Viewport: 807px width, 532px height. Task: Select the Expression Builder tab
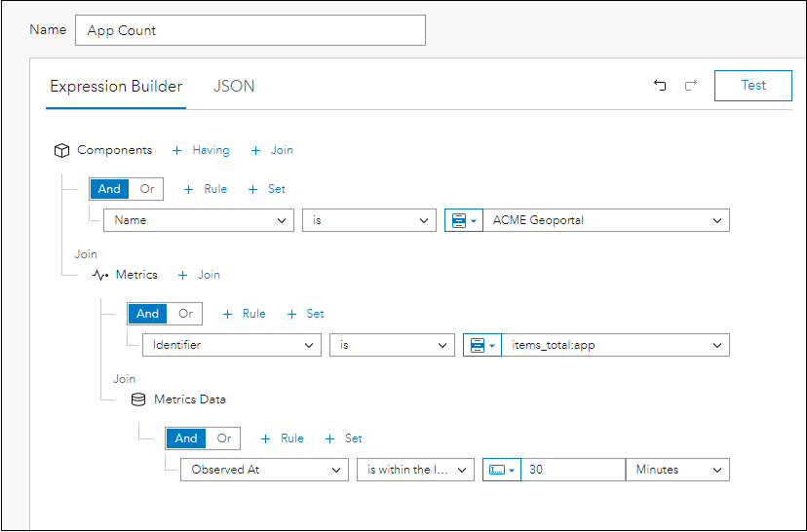[116, 86]
